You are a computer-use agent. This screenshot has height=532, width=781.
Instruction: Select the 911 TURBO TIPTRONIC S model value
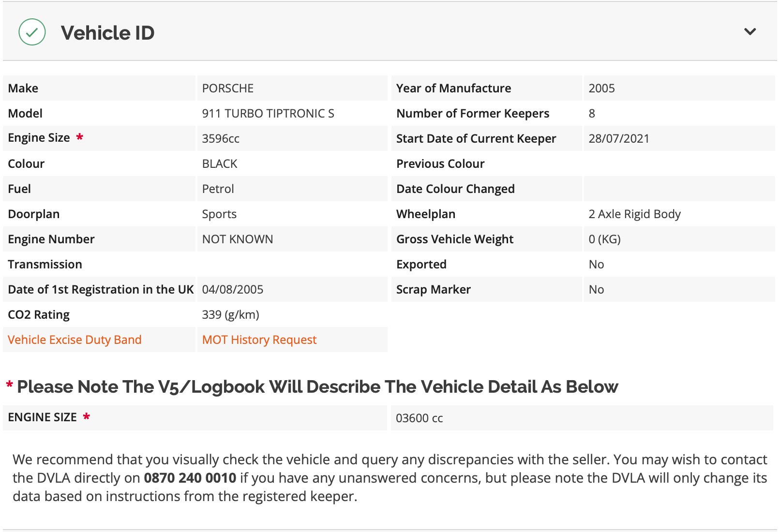coord(268,113)
